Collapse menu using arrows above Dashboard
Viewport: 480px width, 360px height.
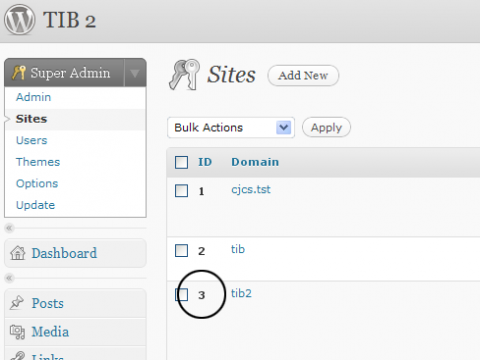9,228
